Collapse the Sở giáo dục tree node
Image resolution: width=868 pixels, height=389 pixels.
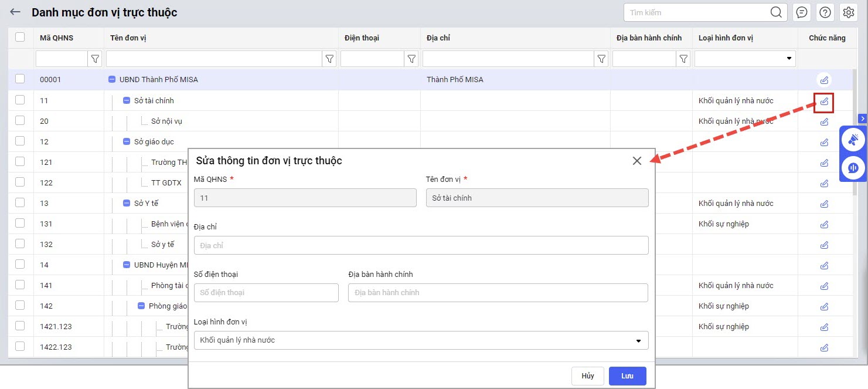click(x=127, y=141)
